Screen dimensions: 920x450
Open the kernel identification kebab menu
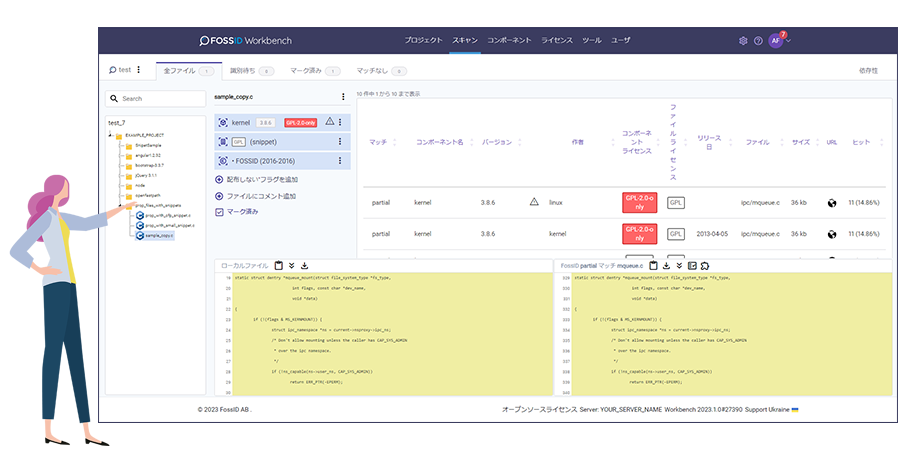339,123
